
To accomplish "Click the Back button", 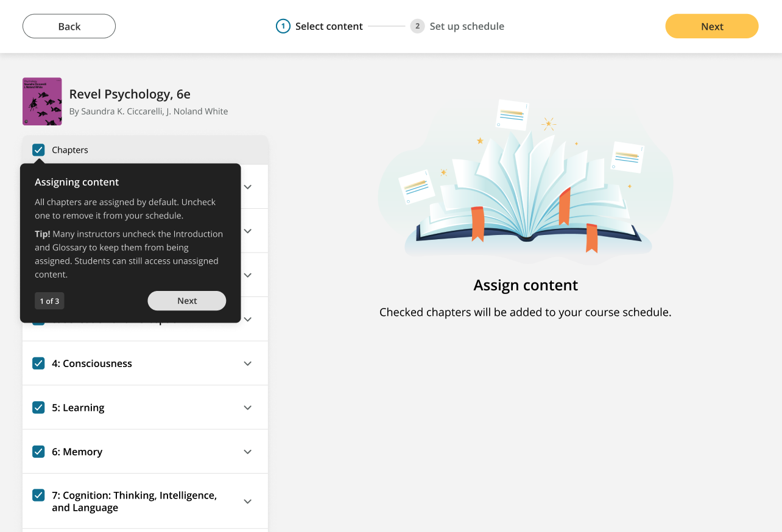I will pyautogui.click(x=69, y=26).
